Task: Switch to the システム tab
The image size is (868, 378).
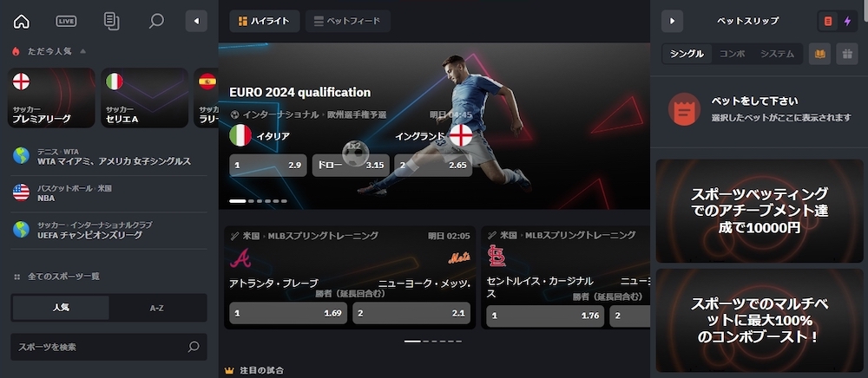Action: (x=777, y=54)
